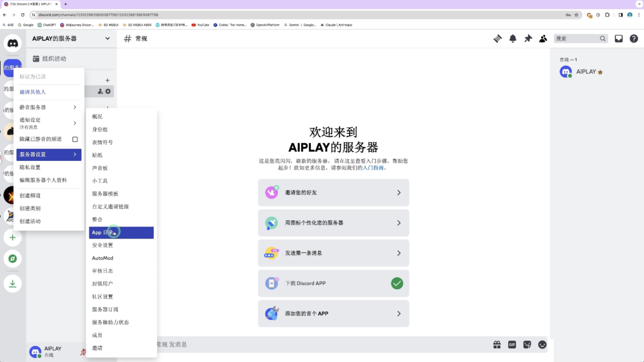The image size is (644, 362).
Task: Select AutoMod menu item
Action: coord(121,258)
